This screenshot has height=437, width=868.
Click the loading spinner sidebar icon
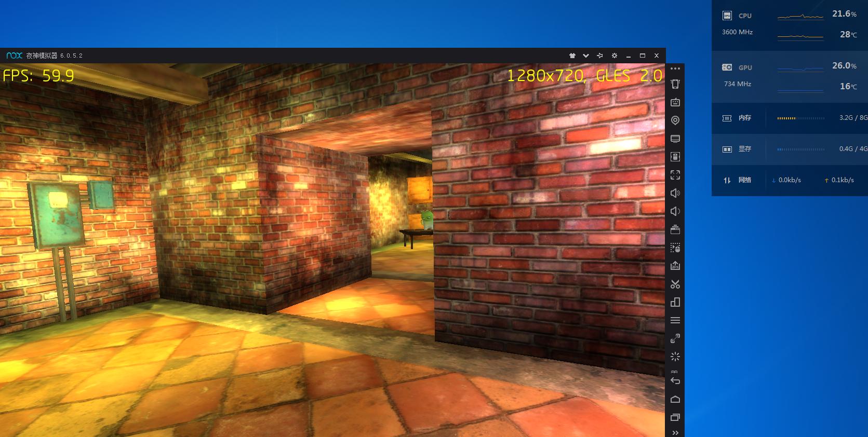(675, 357)
